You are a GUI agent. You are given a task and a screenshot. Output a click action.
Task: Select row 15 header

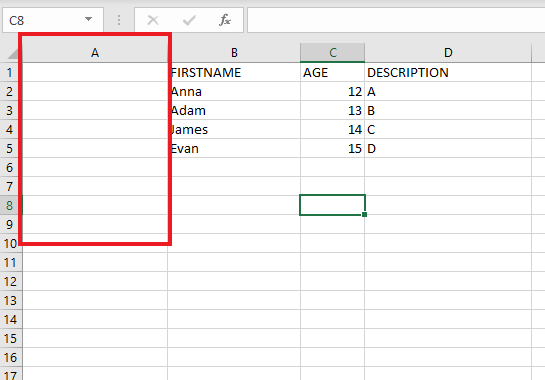tap(10, 338)
